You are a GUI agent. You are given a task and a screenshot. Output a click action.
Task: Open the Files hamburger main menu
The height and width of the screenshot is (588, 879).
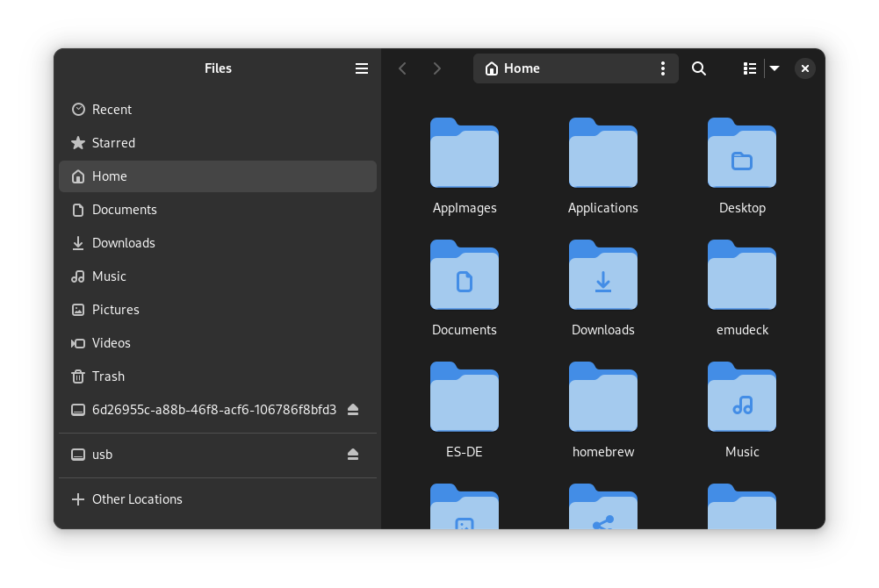coord(362,68)
